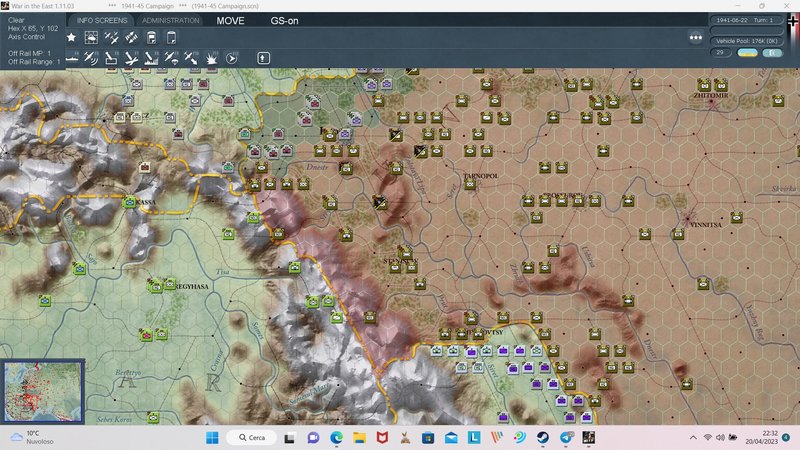
Task: Click the 29 counter field
Action: (720, 53)
